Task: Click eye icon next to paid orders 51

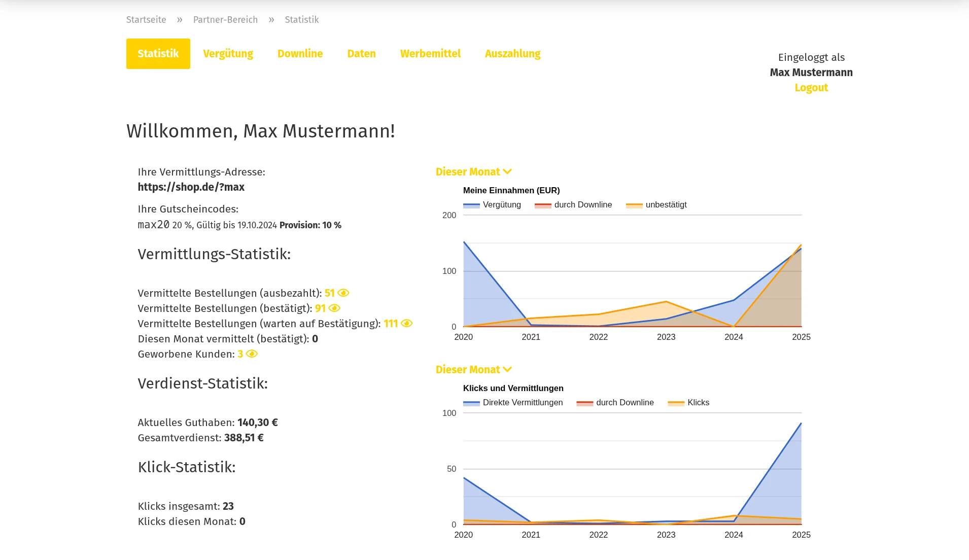Action: coord(343,293)
